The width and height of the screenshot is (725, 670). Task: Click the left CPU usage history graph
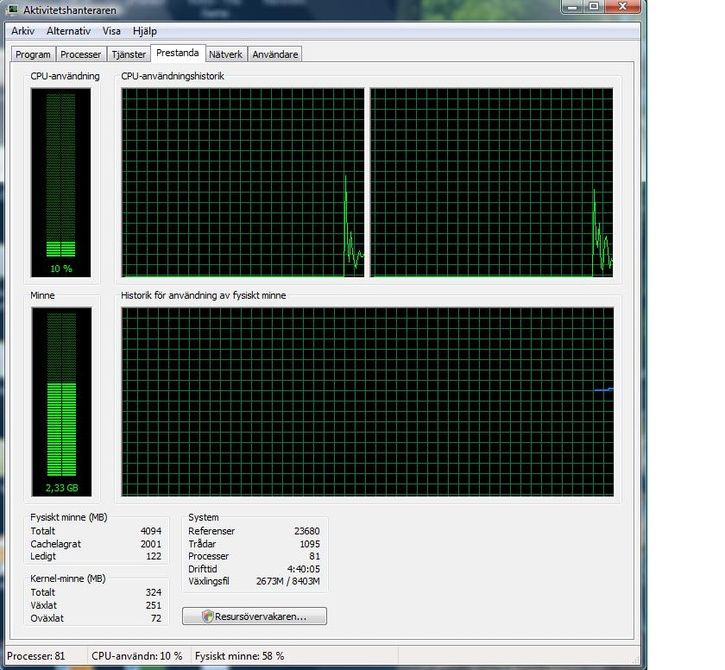pos(243,182)
